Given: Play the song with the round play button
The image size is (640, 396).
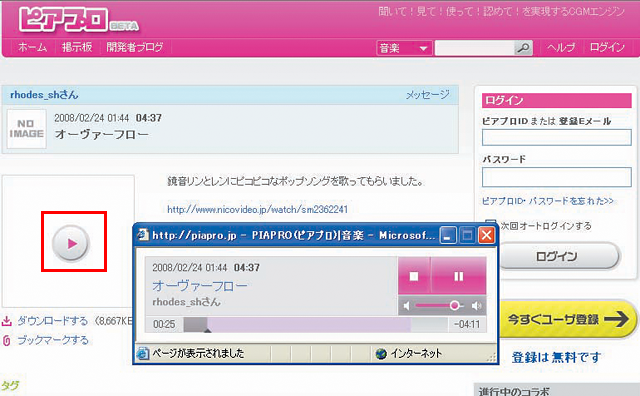Looking at the screenshot, I should (x=71, y=243).
